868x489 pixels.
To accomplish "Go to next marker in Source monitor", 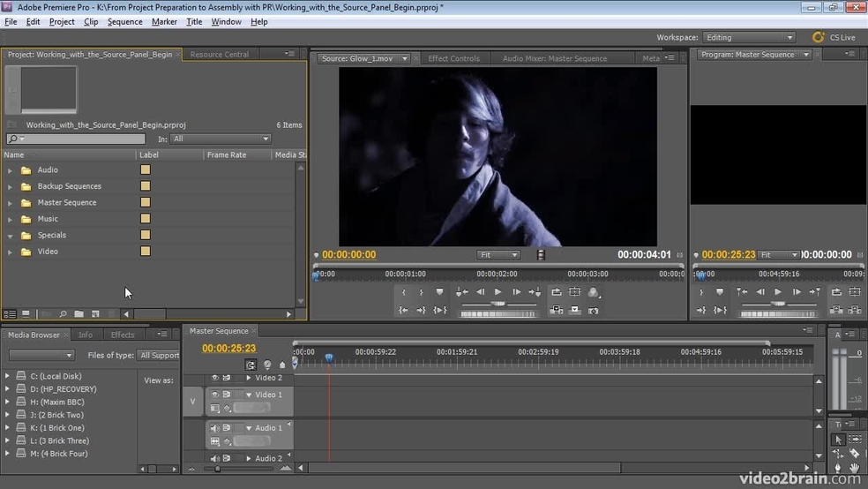I will (535, 292).
